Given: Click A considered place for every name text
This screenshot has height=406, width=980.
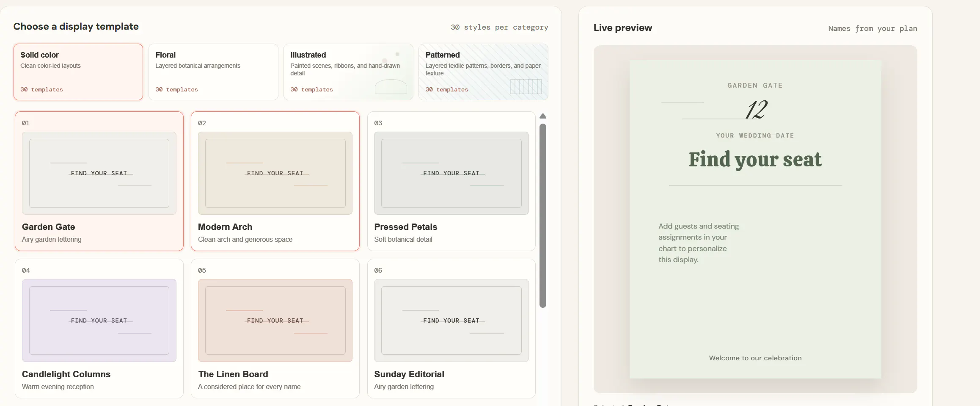Looking at the screenshot, I should [249, 387].
